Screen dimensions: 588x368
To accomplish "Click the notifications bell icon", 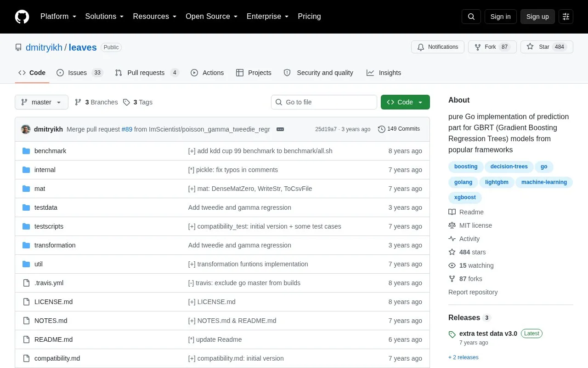I will click(421, 47).
